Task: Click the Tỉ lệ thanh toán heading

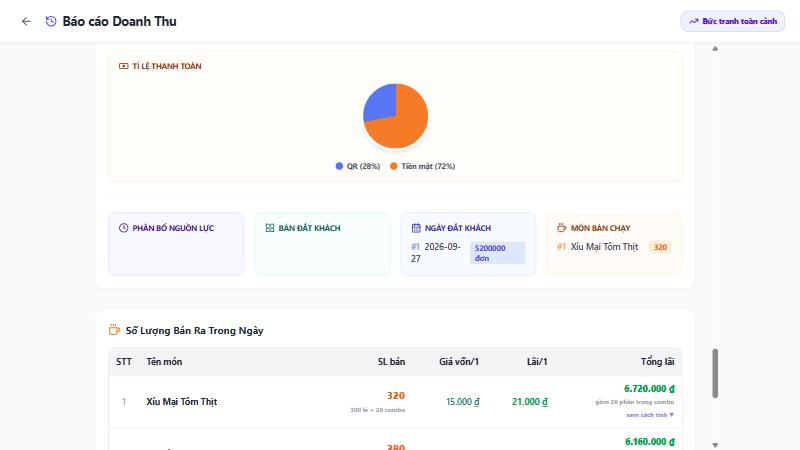Action: coord(167,66)
